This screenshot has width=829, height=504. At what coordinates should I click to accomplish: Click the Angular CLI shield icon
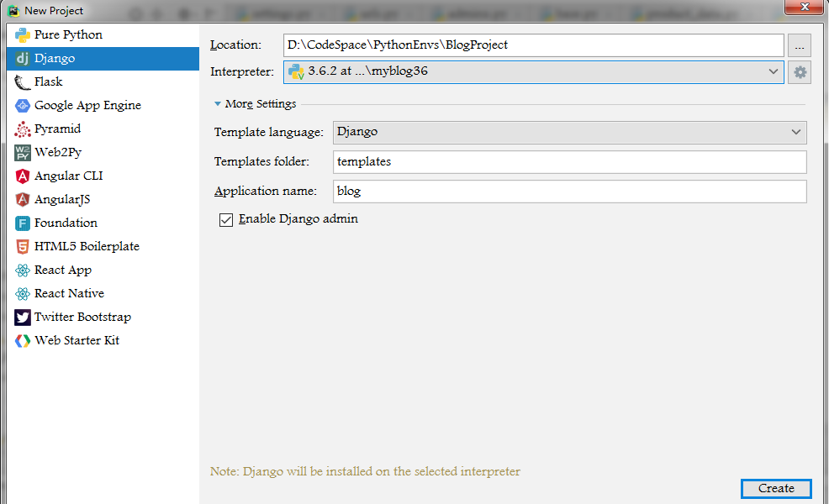22,176
